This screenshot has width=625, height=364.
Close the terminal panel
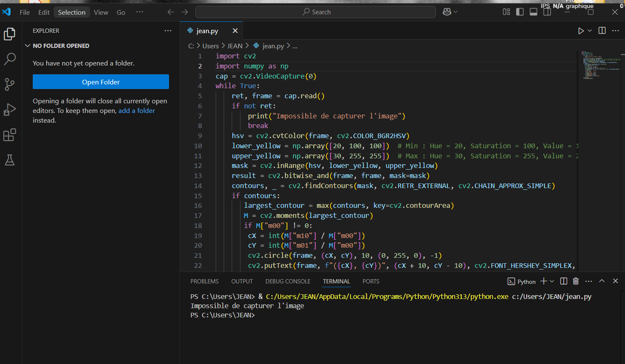pos(615,281)
